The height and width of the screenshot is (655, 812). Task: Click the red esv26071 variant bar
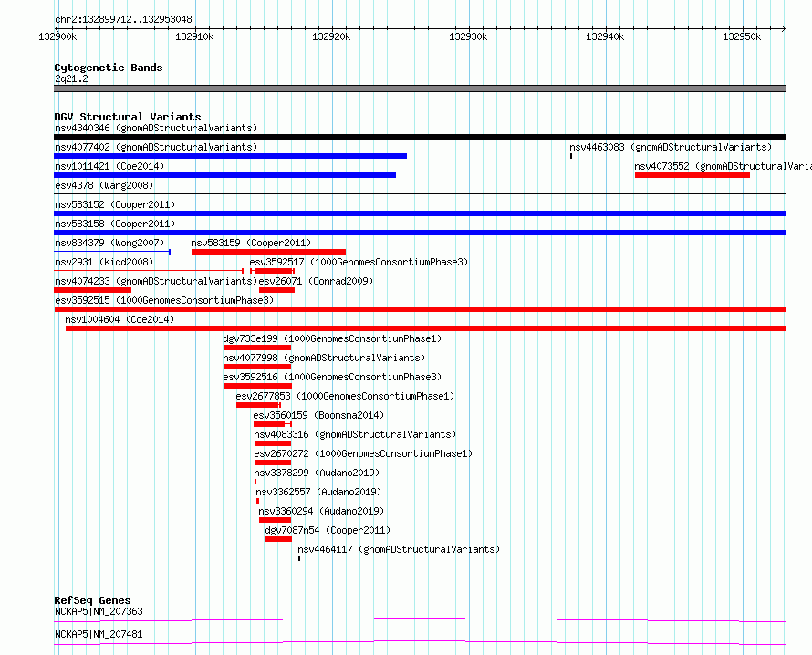tap(277, 290)
